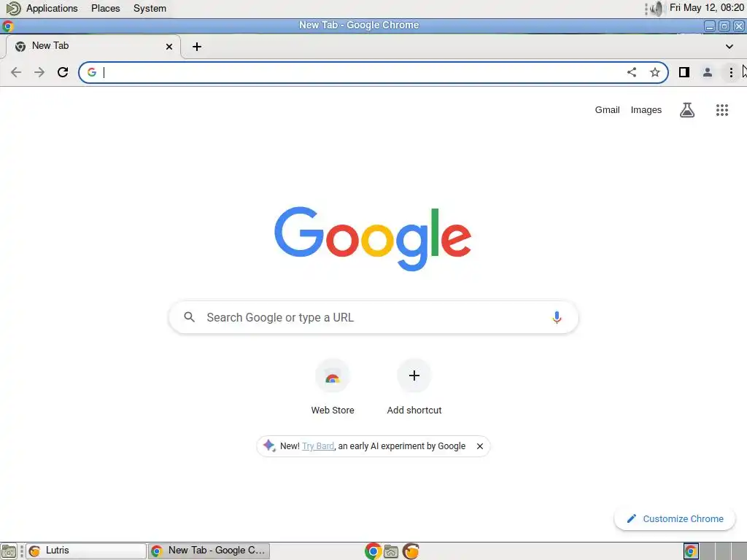
Task: Dismiss the Bard promo banner
Action: (480, 446)
